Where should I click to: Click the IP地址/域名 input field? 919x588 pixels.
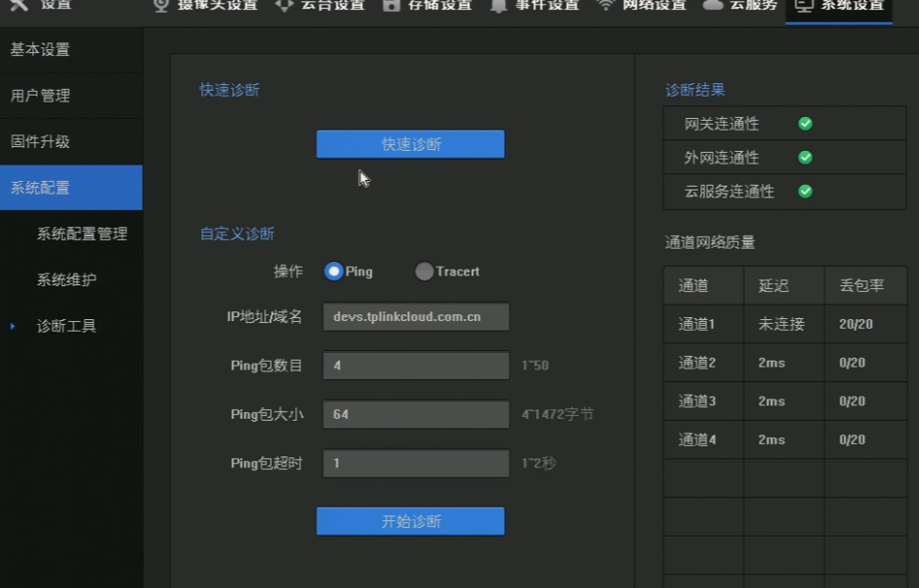click(415, 316)
